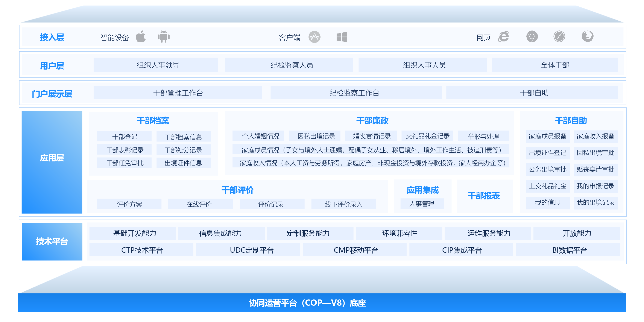Viewport: 644px width, 322px height.
Task: Open 出境证件登记 item
Action: [x=548, y=153]
